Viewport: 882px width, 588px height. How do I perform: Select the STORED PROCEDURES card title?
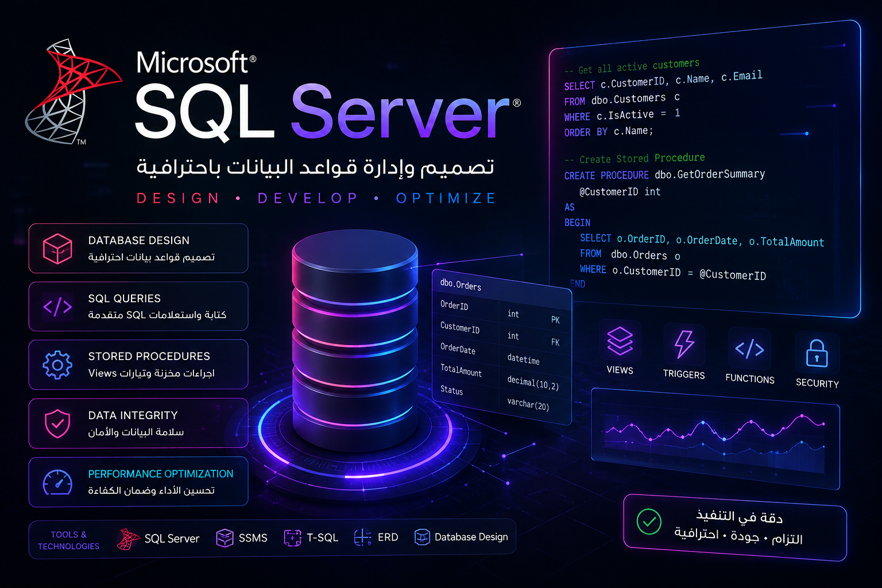point(149,357)
